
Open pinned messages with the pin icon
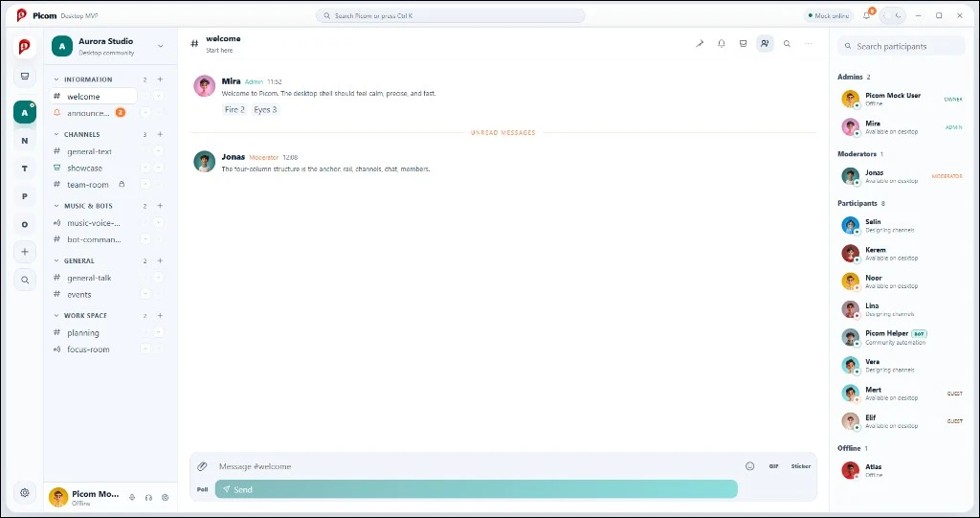(700, 44)
